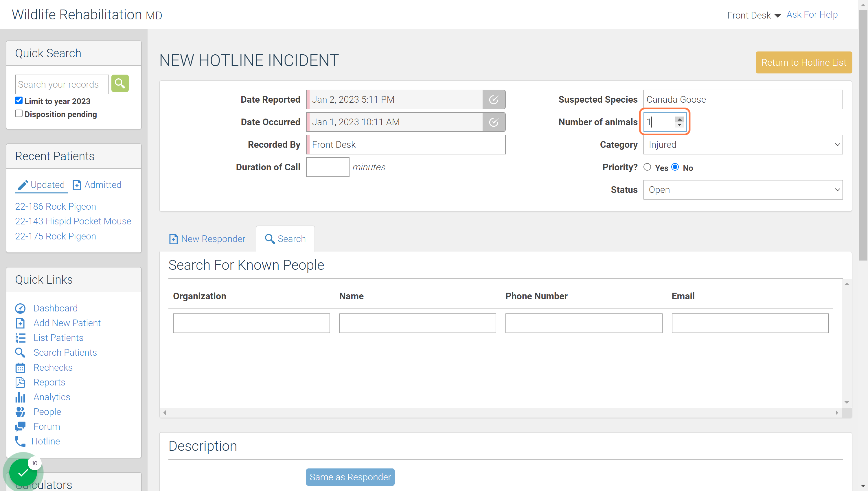Select Yes for Priority
This screenshot has width=868, height=491.
coord(647,167)
